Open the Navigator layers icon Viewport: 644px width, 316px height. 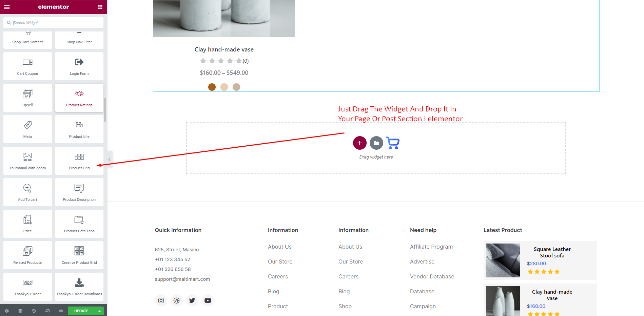tap(20, 311)
